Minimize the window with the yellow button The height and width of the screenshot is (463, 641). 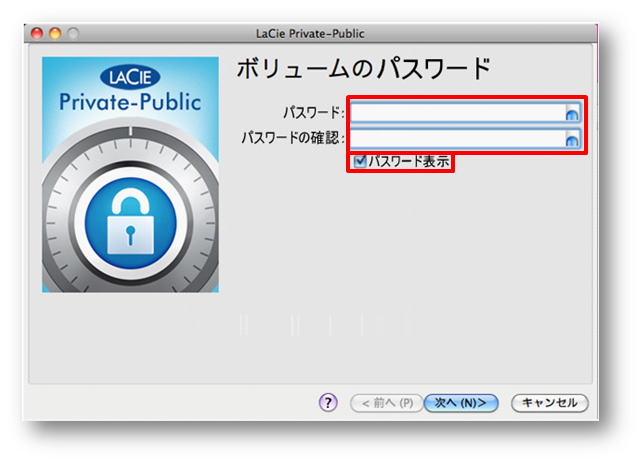55,33
